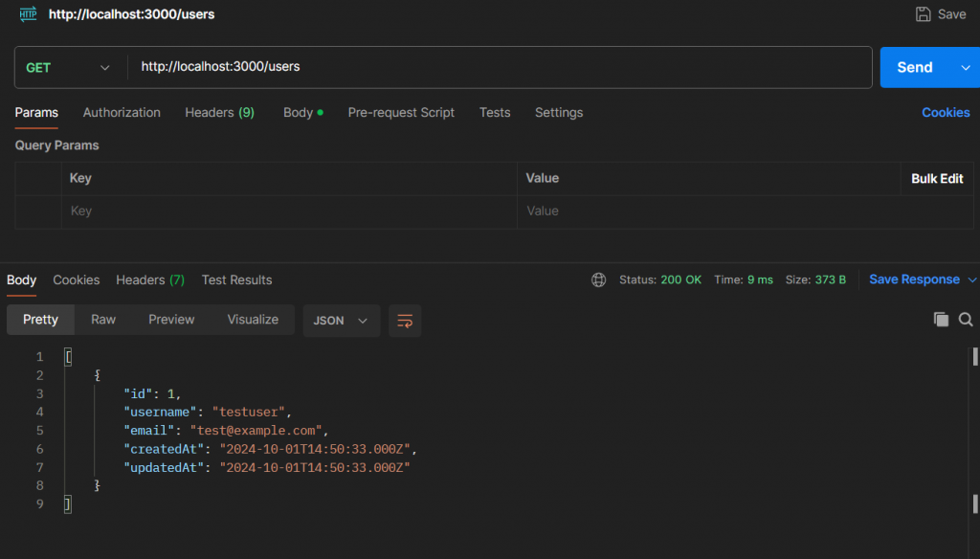Click the HTTP request type icon
The width and height of the screenshot is (980, 559).
28,14
